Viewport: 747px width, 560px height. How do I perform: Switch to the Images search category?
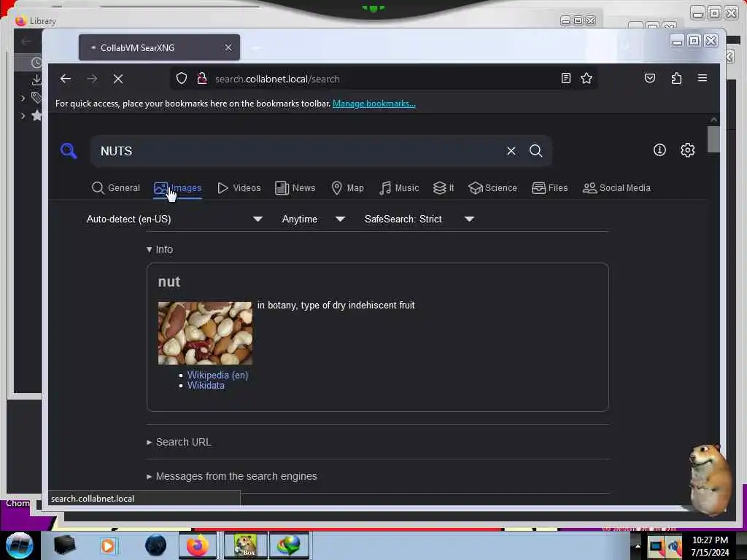(x=178, y=188)
